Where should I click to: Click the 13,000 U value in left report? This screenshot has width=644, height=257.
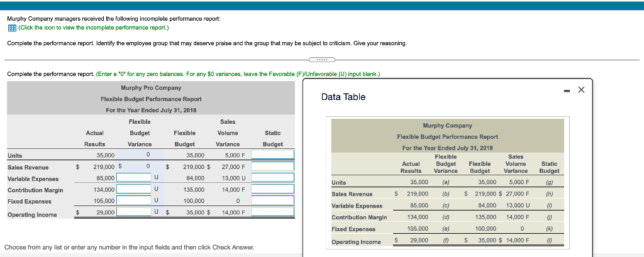(234, 178)
